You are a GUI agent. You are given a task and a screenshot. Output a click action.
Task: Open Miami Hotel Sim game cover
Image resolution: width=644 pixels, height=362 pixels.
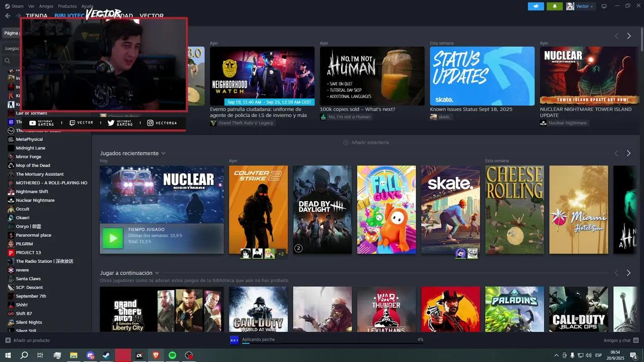(579, 210)
